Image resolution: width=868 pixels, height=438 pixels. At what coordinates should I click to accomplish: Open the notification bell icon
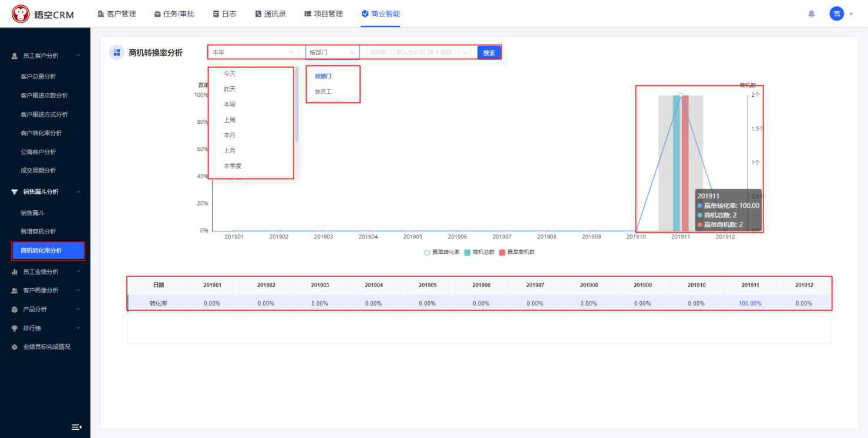tap(812, 14)
